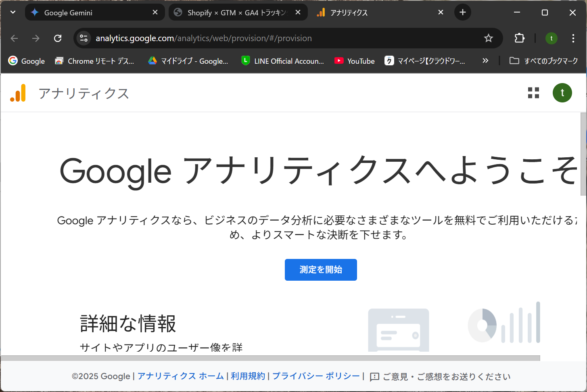Open the YouTube bookmark
587x392 pixels.
coord(355,61)
